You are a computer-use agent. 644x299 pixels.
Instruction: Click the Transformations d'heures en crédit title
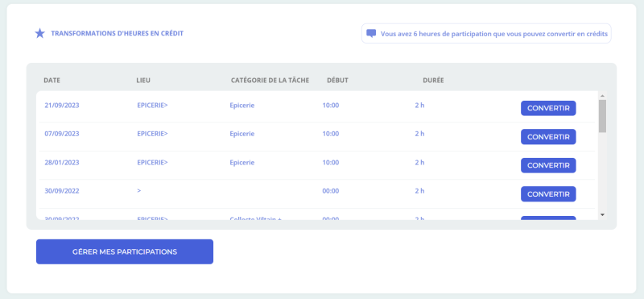point(117,33)
